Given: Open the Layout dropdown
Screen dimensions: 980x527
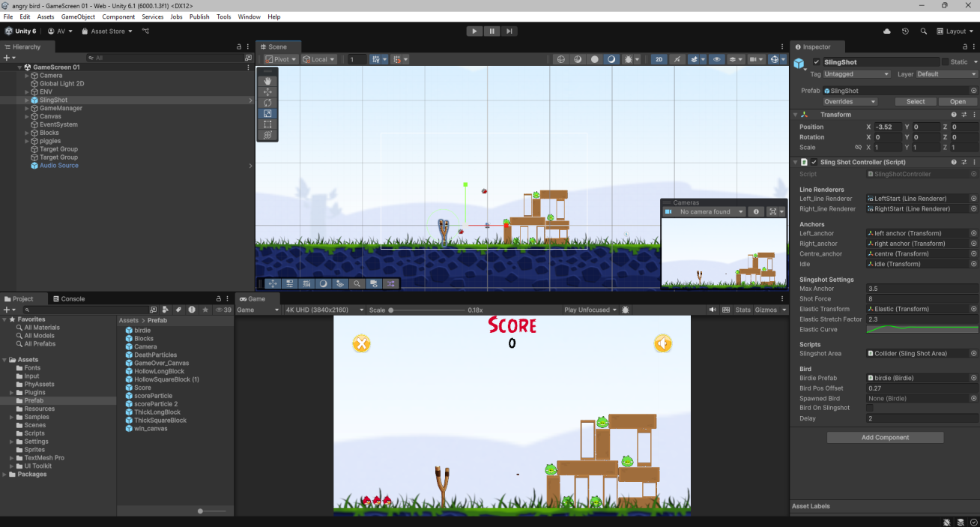Looking at the screenshot, I should click(x=955, y=31).
